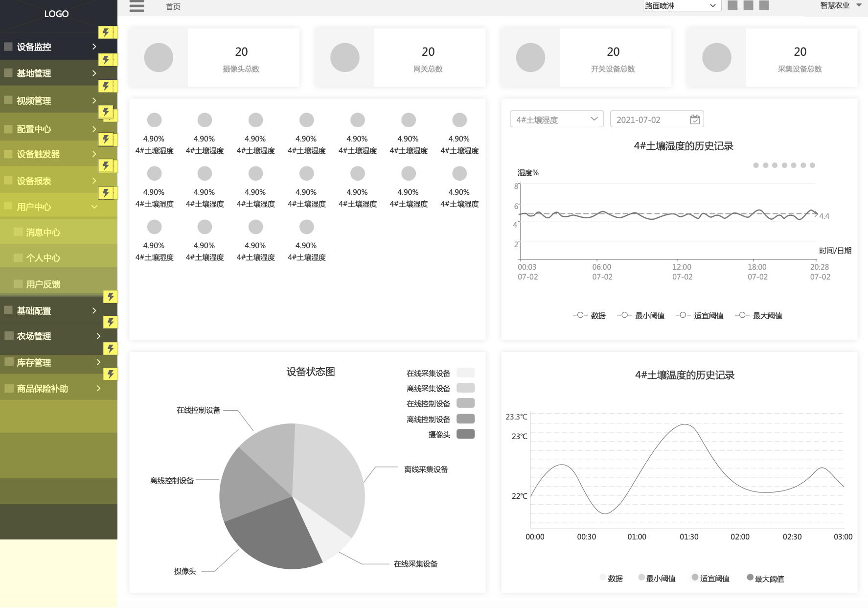Viewport: 868px width, 608px height.
Task: Click the 4#土壤温度的历史记录 chart title
Action: (x=685, y=375)
